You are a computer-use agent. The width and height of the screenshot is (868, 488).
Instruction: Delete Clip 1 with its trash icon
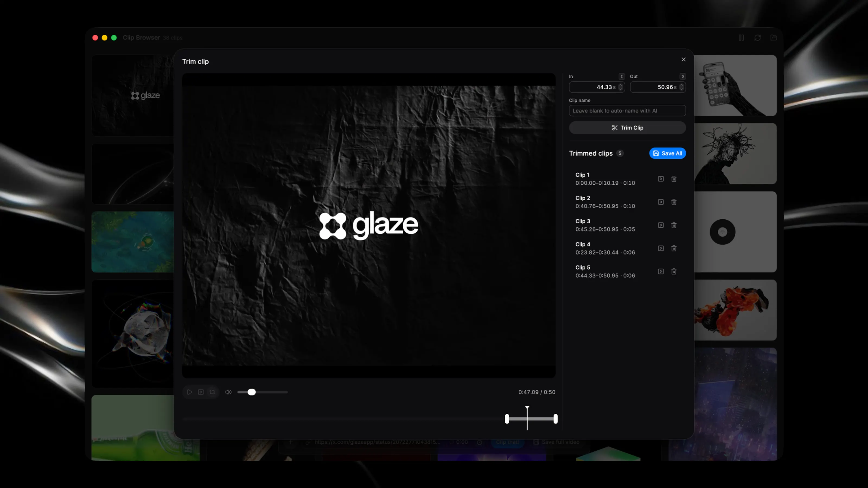click(x=674, y=179)
